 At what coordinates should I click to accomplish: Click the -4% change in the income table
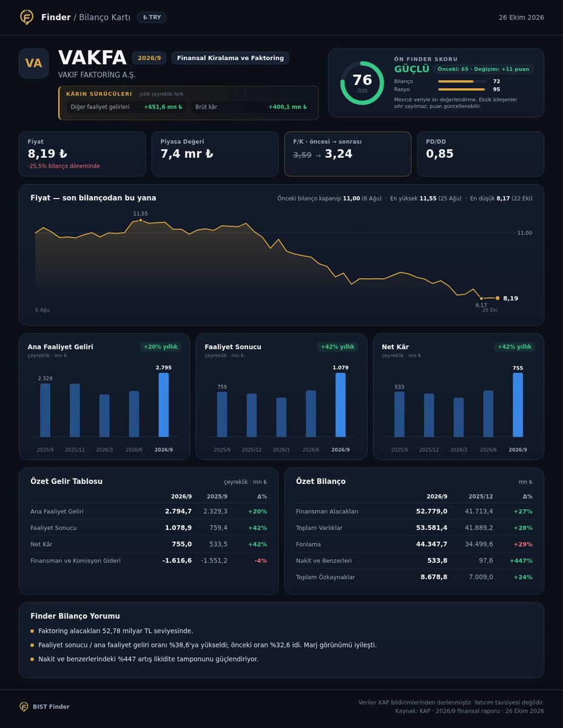[x=261, y=560]
